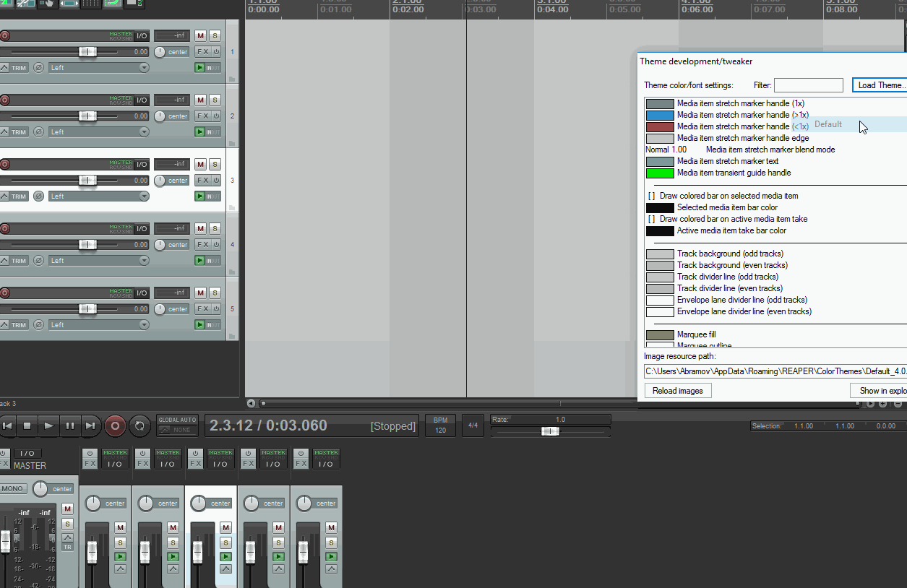Screen dimensions: 907x588
Task: Click track 1 folder icon
Action: coord(232,79)
